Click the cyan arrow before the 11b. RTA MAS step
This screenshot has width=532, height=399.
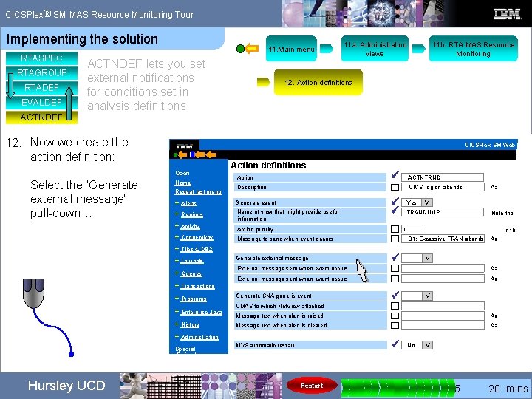[419, 49]
